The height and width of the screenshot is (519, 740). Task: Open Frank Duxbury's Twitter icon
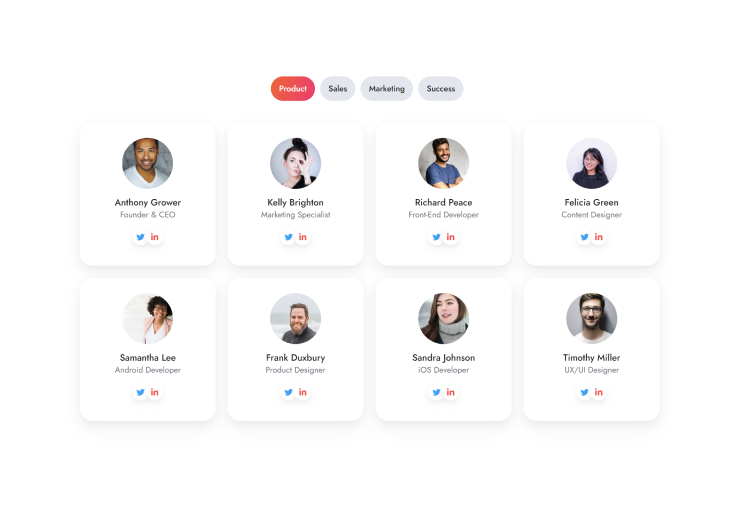point(288,392)
